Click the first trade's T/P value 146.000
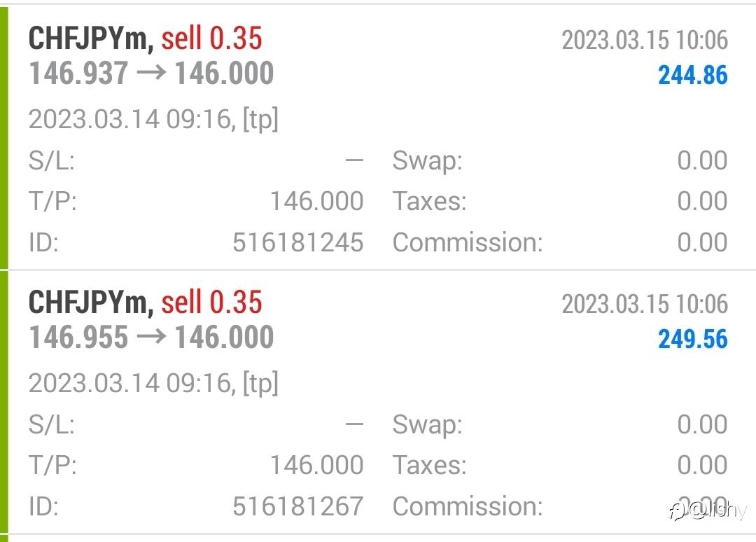Screen dimensions: 756x542 tap(316, 202)
